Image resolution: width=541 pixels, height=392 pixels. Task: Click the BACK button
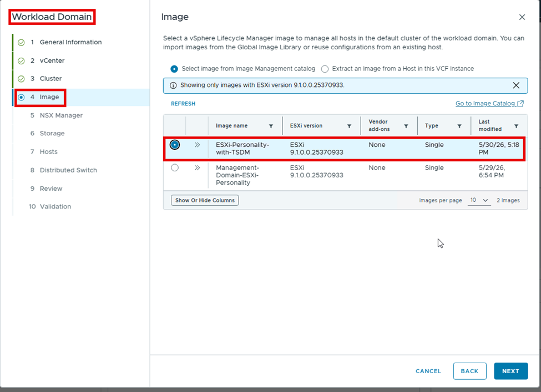[x=469, y=371]
